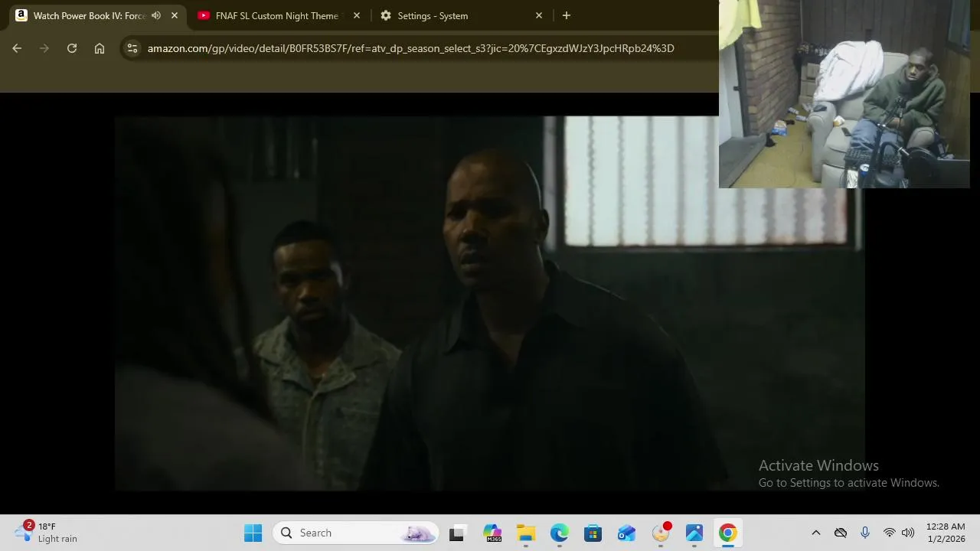Click the Amazon favicon on the first tab
980x551 pixels.
click(x=21, y=15)
